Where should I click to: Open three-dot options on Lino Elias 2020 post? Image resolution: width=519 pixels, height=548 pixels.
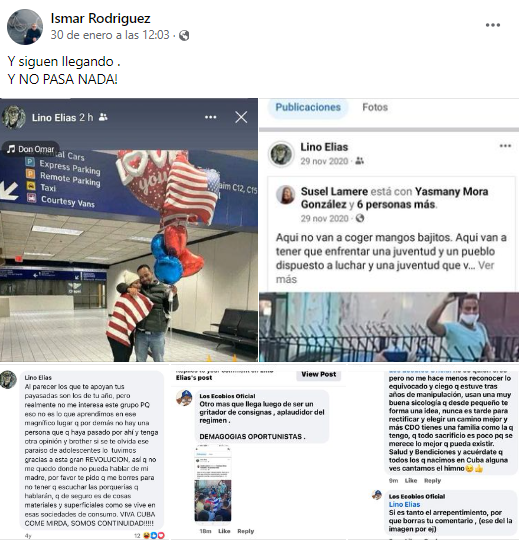[505, 146]
